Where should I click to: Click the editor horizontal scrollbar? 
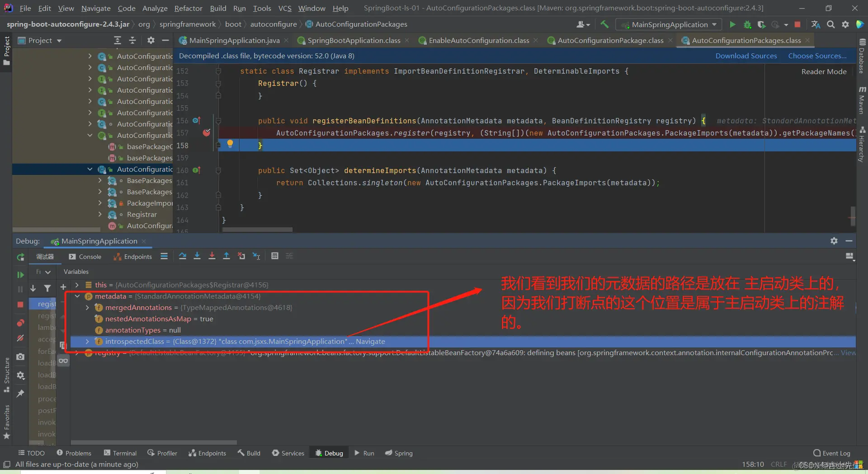[257, 230]
